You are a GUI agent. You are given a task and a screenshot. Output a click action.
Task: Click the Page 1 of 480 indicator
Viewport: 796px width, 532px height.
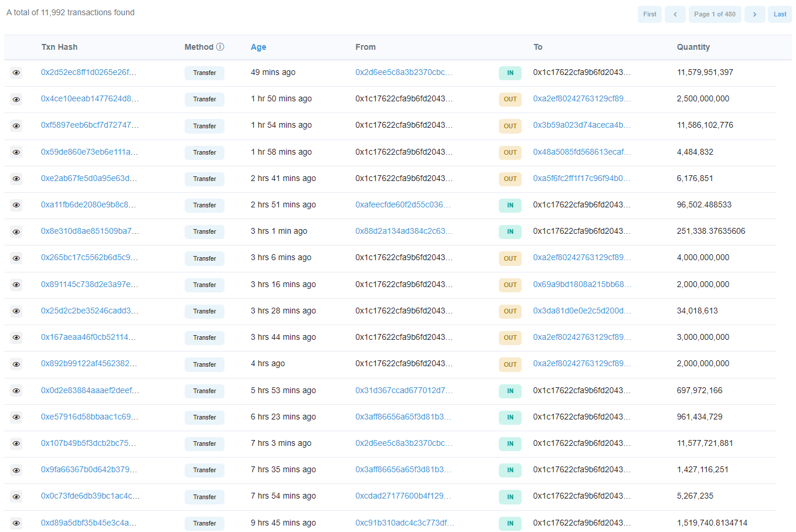point(715,14)
